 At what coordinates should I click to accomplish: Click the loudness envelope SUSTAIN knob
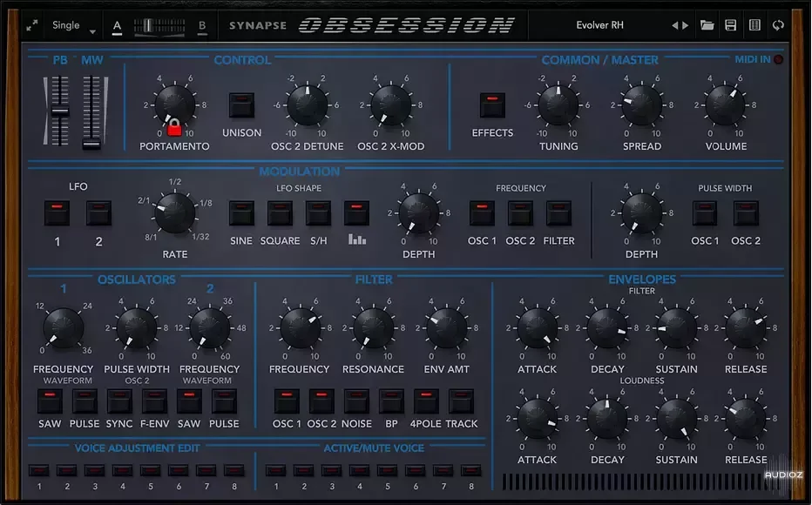pyautogui.click(x=676, y=419)
